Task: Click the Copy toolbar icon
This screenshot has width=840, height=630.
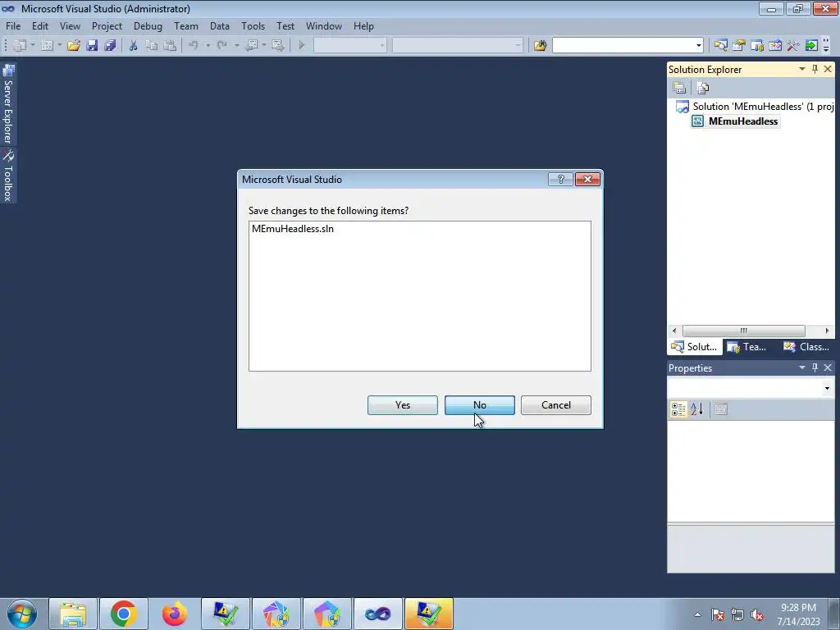Action: (152, 46)
